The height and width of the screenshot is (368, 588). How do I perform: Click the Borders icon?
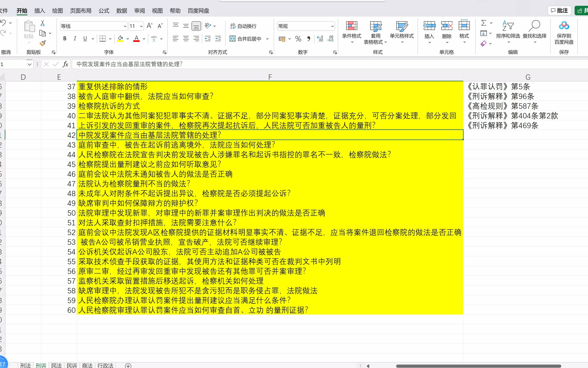(102, 38)
